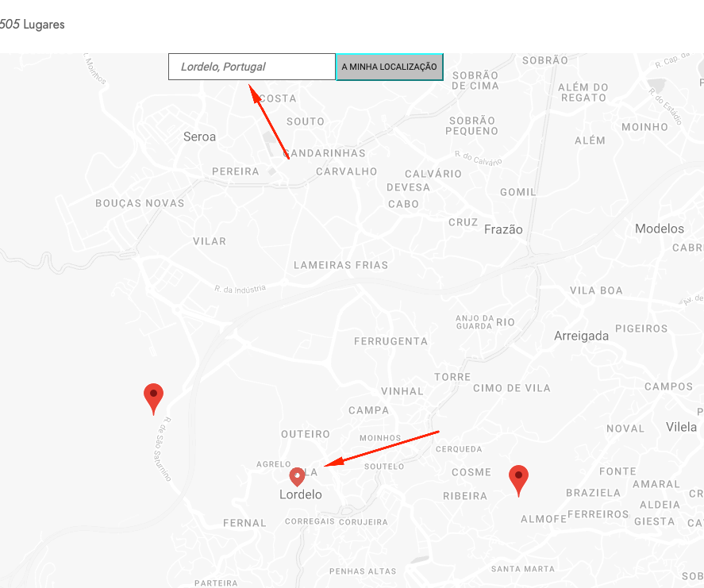Focus the 'Lordelo, Portugal' search field
Screen dimensions: 704x588
coord(252,67)
